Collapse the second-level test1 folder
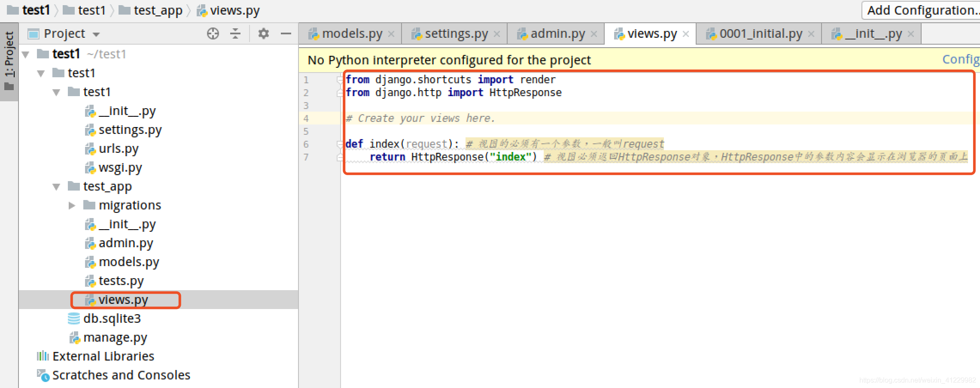 (41, 73)
